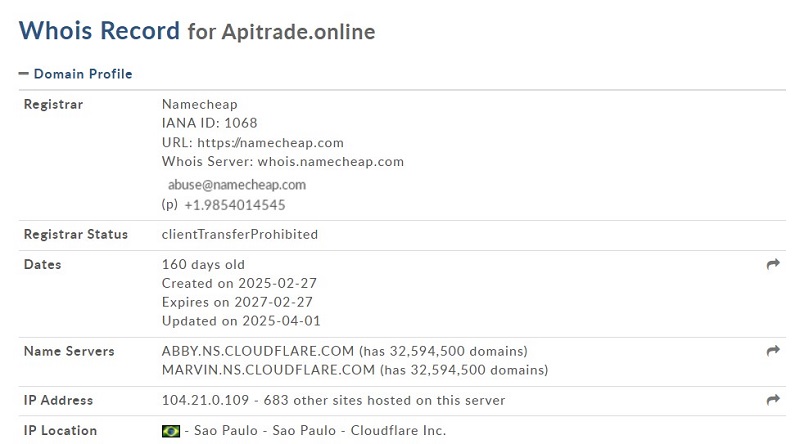Click the Name Servers label

[69, 351]
